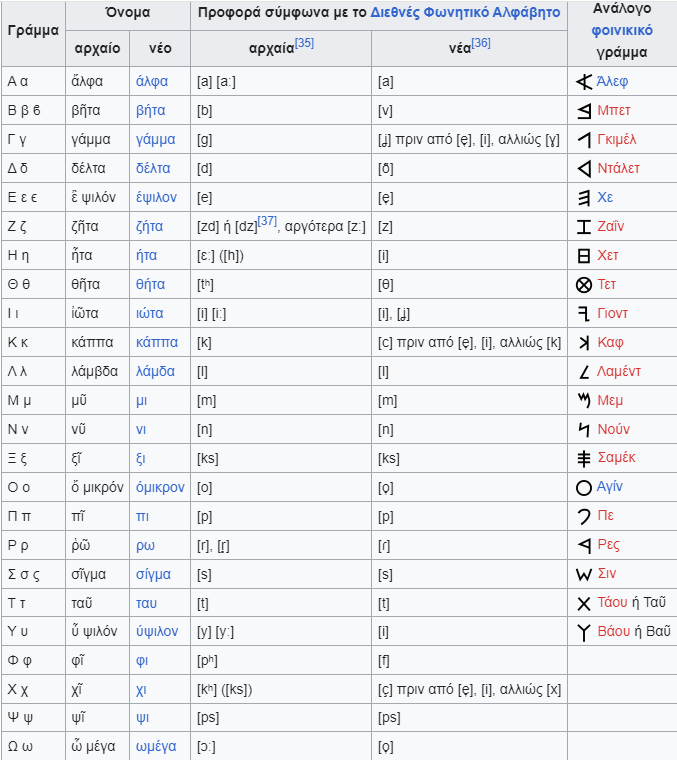The width and height of the screenshot is (677, 760).
Task: Click the Phoenician Heth glyph beside Χετ
Action: tap(584, 255)
